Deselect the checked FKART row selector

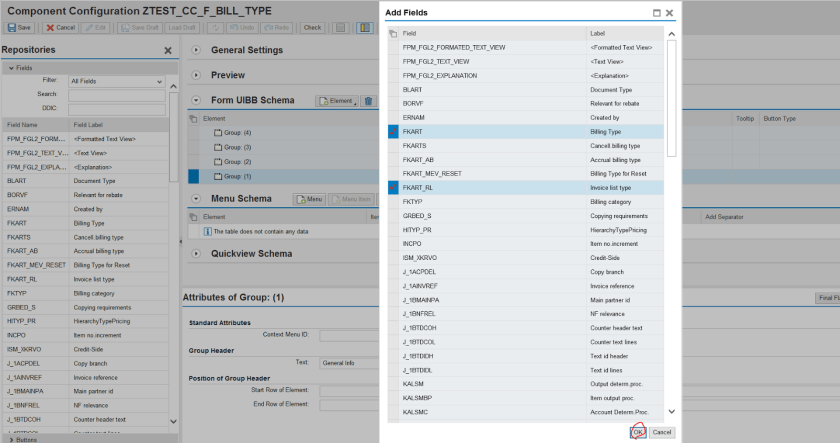(393, 132)
